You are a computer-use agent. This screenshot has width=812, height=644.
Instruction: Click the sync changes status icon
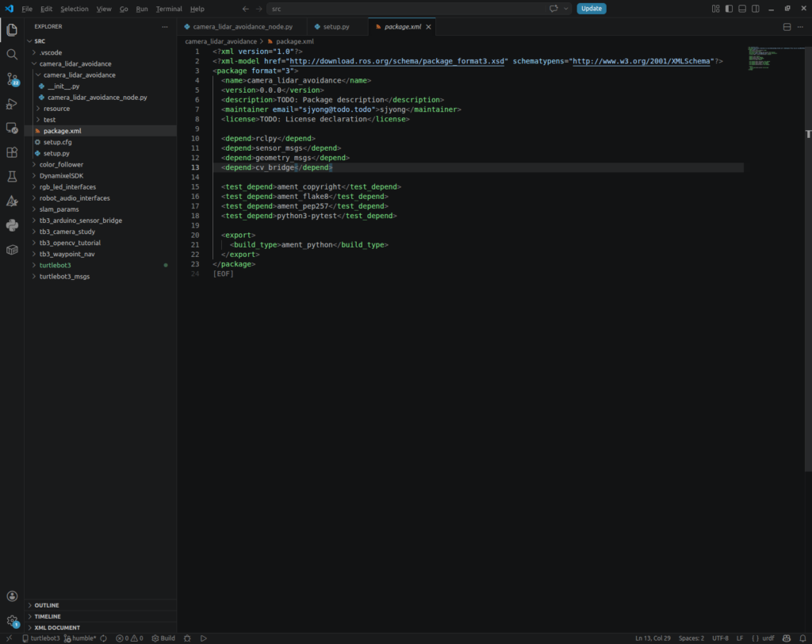104,638
